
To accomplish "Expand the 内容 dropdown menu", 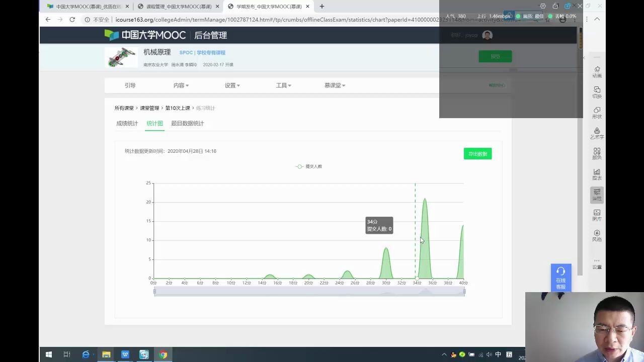I will (x=181, y=85).
